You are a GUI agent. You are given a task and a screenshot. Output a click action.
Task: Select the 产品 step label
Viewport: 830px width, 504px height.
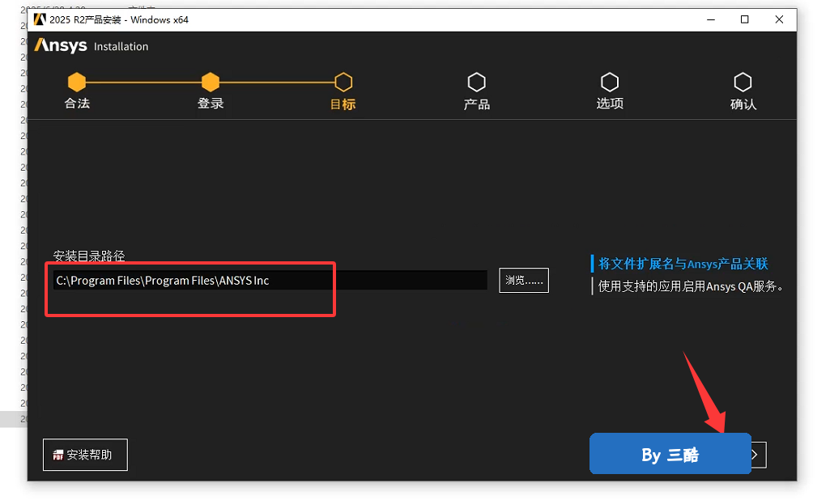click(x=476, y=104)
